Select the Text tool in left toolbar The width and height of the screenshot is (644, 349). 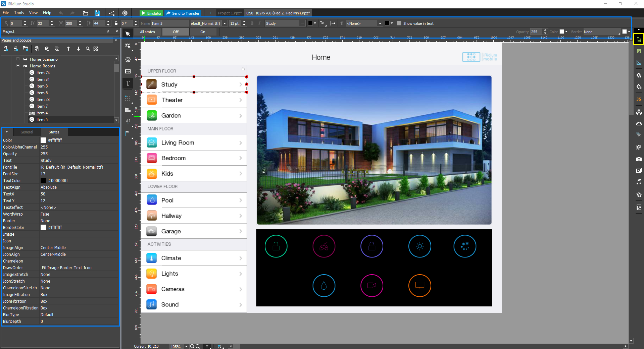click(128, 83)
